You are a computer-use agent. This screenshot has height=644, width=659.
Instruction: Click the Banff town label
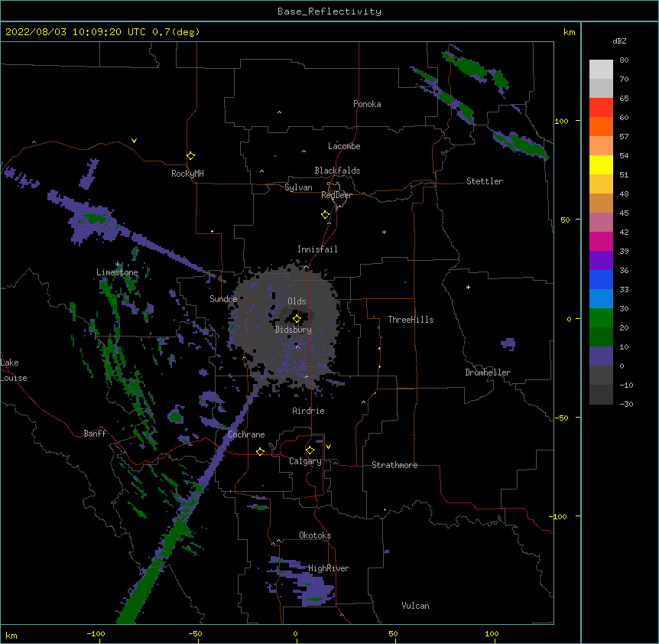click(x=95, y=434)
